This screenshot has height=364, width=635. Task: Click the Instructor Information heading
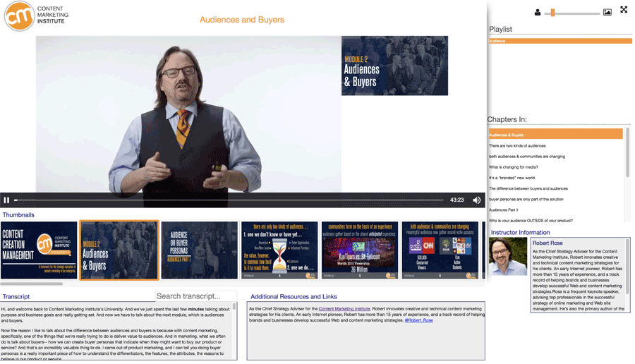521,232
